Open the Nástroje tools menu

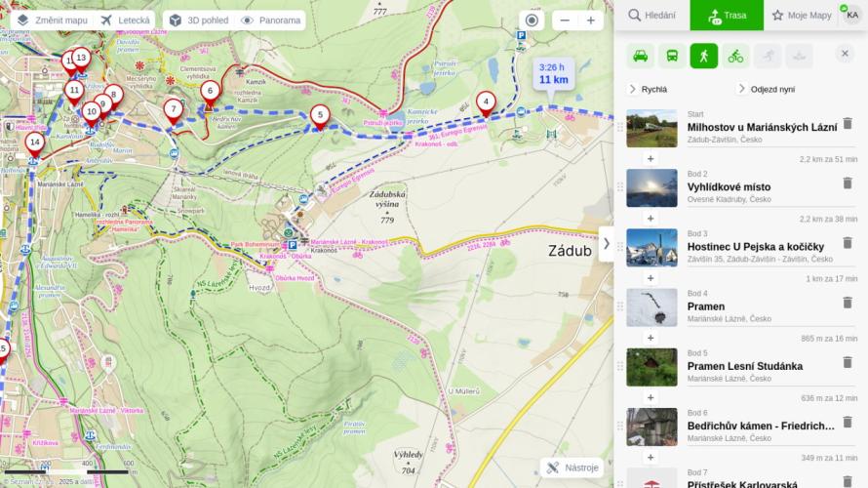(x=572, y=468)
